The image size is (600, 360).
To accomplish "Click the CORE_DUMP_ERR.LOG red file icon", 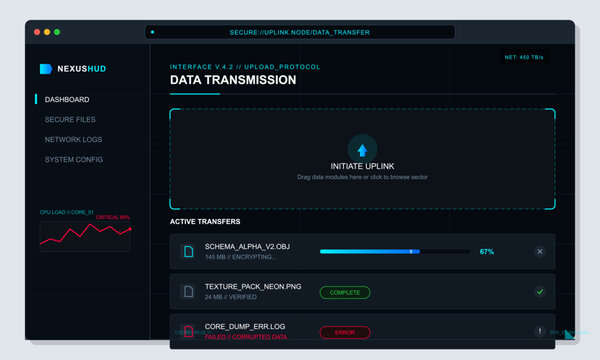I will coord(188,331).
